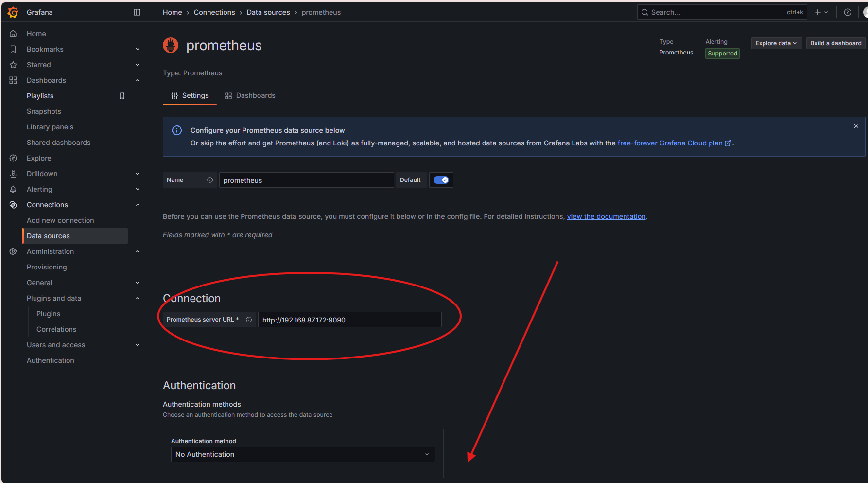Image resolution: width=868 pixels, height=483 pixels.
Task: Click the help question mark icon
Action: tap(848, 12)
